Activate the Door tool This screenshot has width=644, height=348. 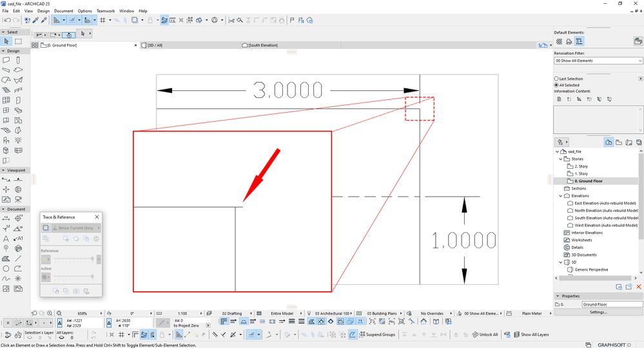[18, 100]
